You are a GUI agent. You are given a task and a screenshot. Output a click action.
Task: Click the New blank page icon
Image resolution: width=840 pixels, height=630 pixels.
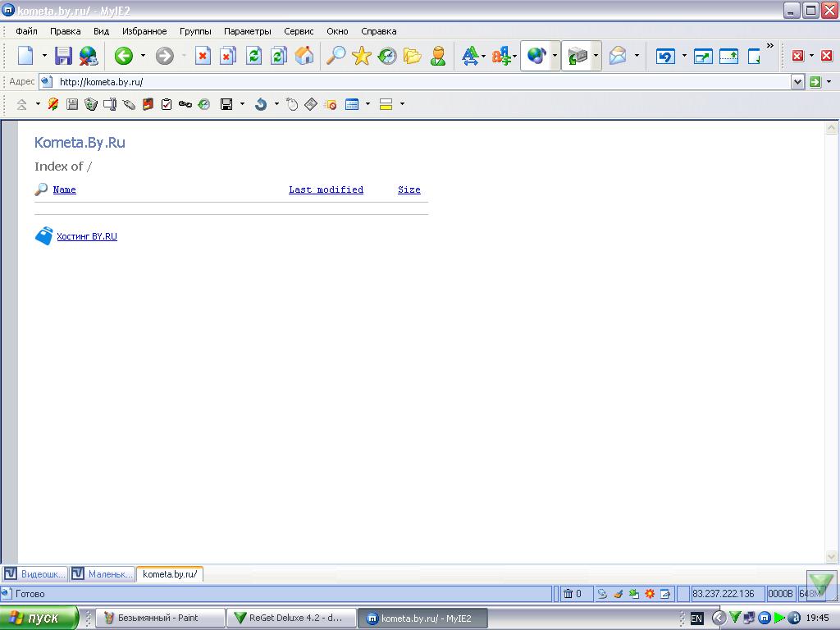[x=25, y=55]
